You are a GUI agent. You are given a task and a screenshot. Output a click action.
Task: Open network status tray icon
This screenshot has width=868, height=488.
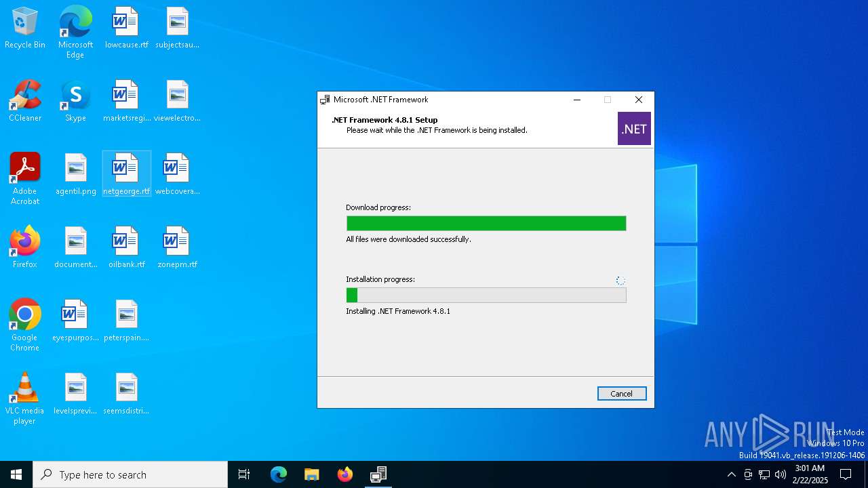pyautogui.click(x=764, y=474)
